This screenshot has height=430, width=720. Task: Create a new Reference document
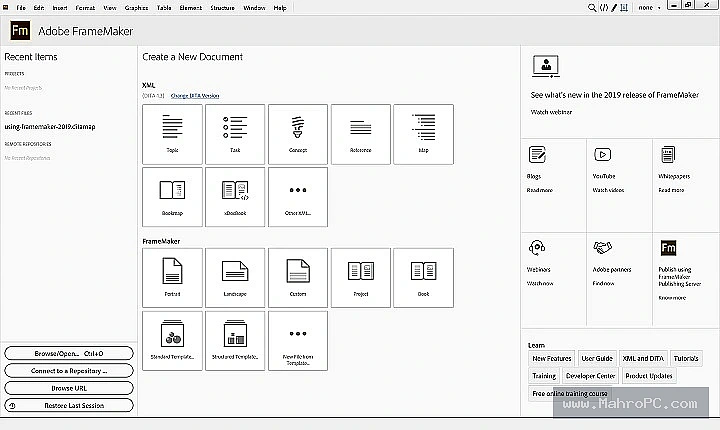click(361, 134)
